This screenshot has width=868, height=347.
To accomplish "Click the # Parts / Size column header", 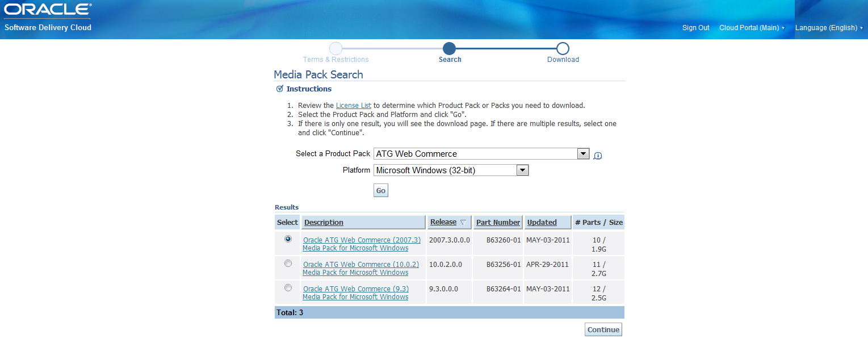I will 598,223.
